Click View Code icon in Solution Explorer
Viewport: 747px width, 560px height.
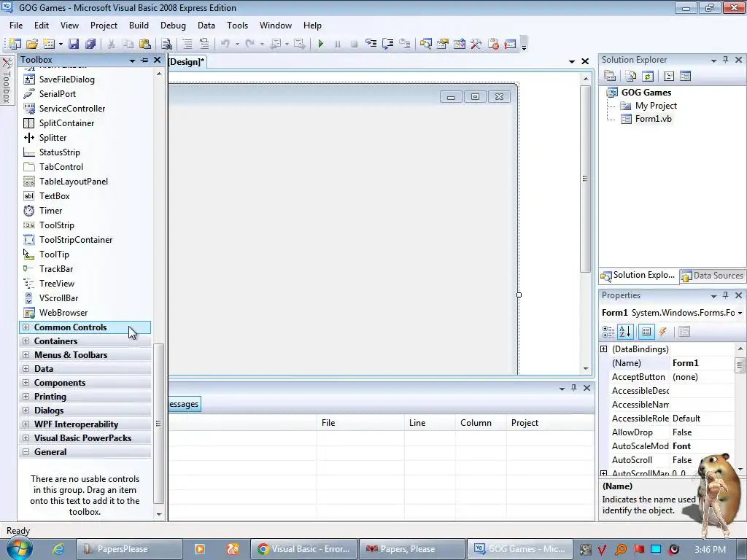669,76
